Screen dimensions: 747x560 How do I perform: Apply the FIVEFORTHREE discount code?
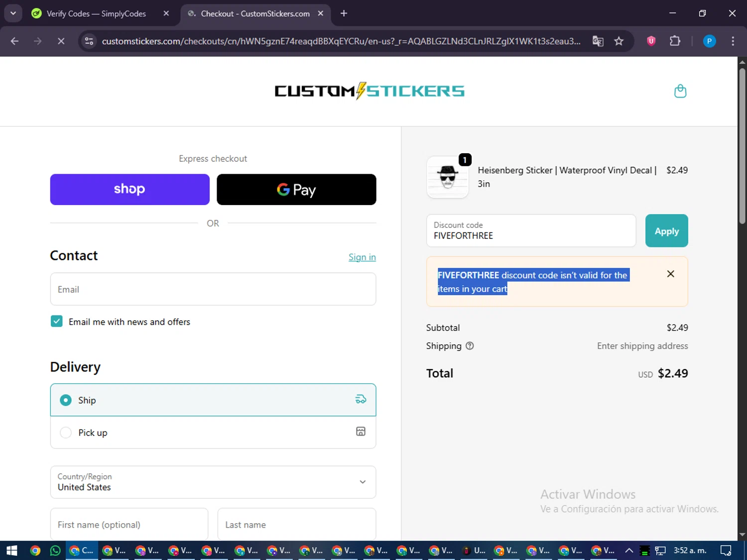[667, 230]
